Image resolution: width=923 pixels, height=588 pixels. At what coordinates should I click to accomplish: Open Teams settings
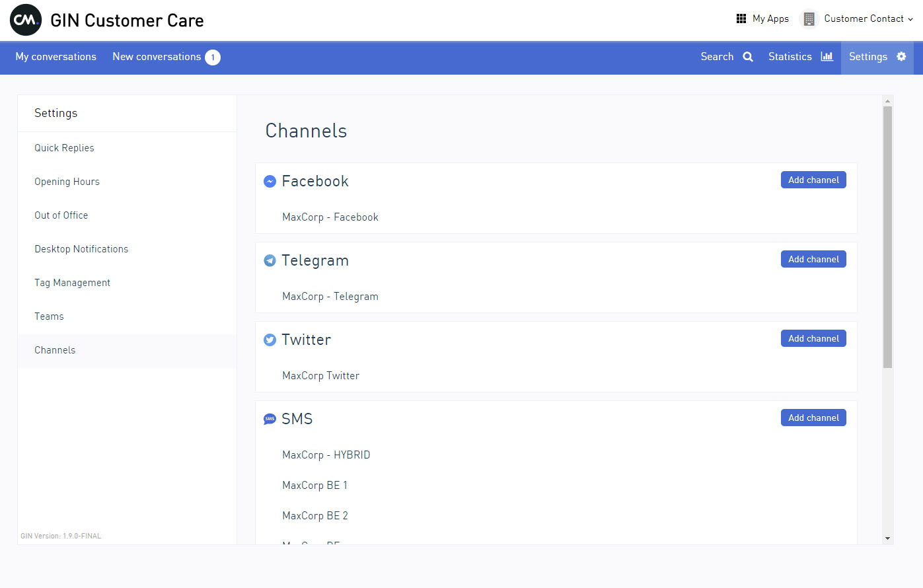tap(127, 317)
